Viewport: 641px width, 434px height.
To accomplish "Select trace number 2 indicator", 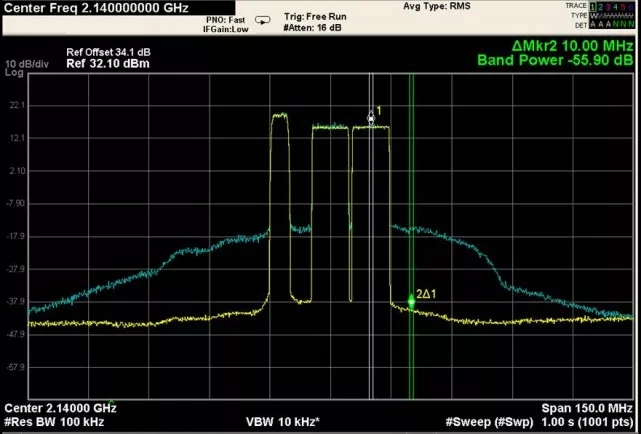I will (x=602, y=7).
